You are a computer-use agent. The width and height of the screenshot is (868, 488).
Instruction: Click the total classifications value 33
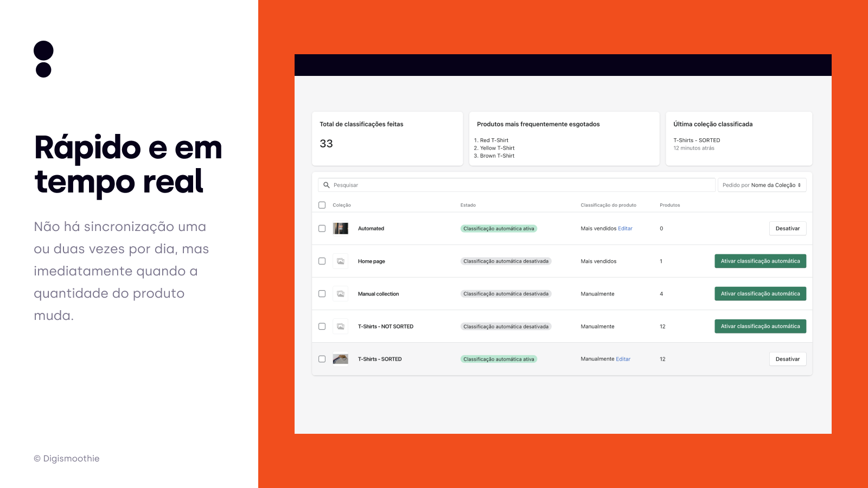(x=326, y=144)
